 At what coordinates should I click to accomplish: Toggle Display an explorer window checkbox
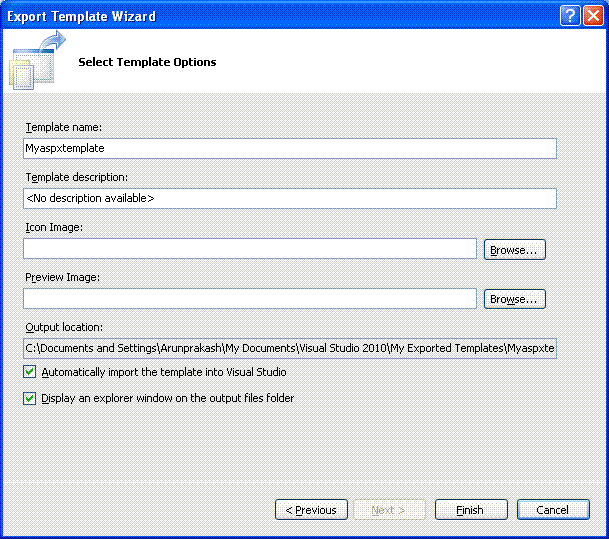[x=30, y=398]
